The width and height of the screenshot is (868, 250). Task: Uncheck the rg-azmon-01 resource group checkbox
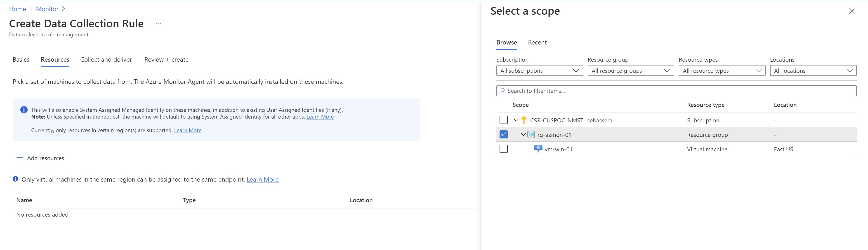pos(503,135)
